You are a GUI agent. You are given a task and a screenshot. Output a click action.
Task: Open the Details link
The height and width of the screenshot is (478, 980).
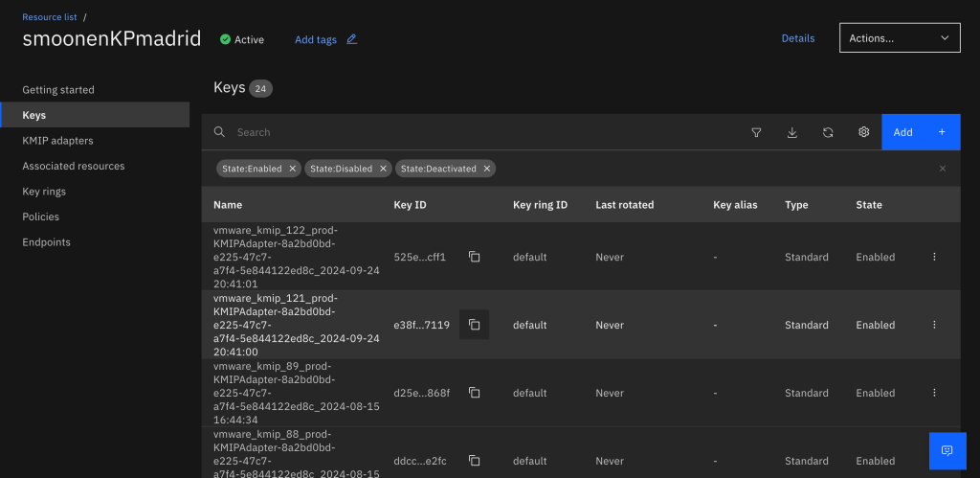797,38
